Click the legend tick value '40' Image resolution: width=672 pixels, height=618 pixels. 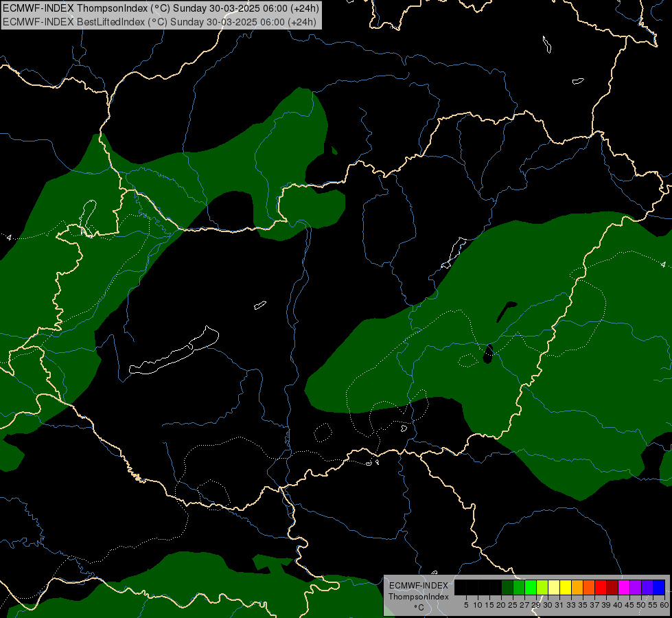618,605
